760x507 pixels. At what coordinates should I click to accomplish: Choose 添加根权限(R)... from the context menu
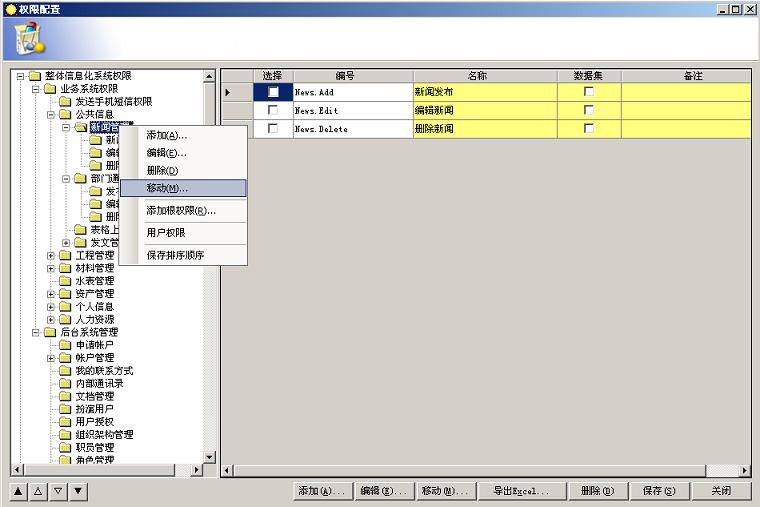183,211
